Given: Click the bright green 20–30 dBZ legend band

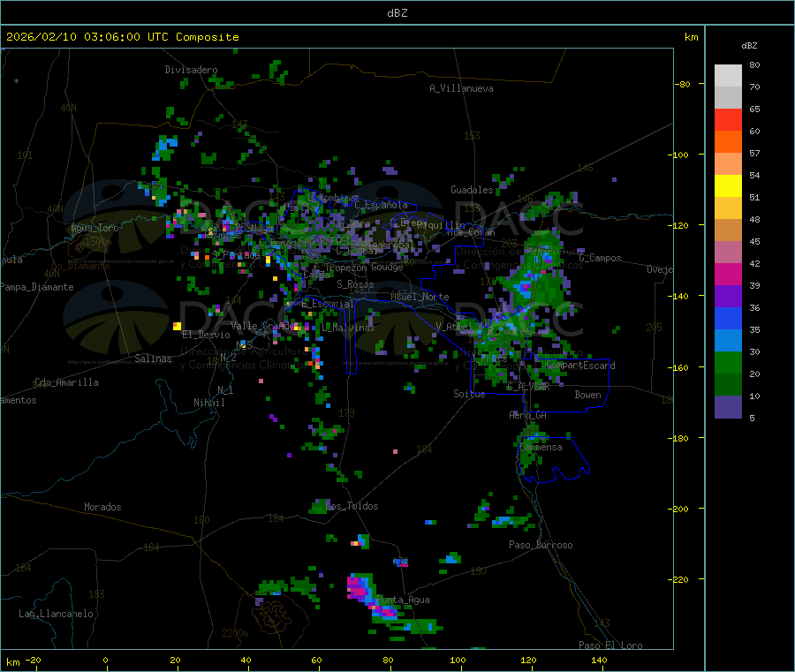Looking at the screenshot, I should pyautogui.click(x=728, y=362).
